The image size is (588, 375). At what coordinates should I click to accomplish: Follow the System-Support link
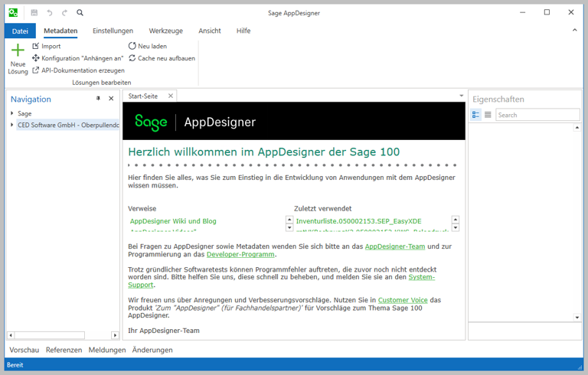[x=422, y=277]
